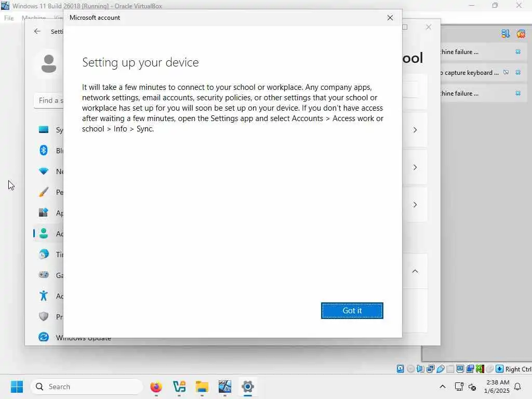Restore down the Oracle VirtualBox window
The width and height of the screenshot is (532, 399).
pos(495,5)
